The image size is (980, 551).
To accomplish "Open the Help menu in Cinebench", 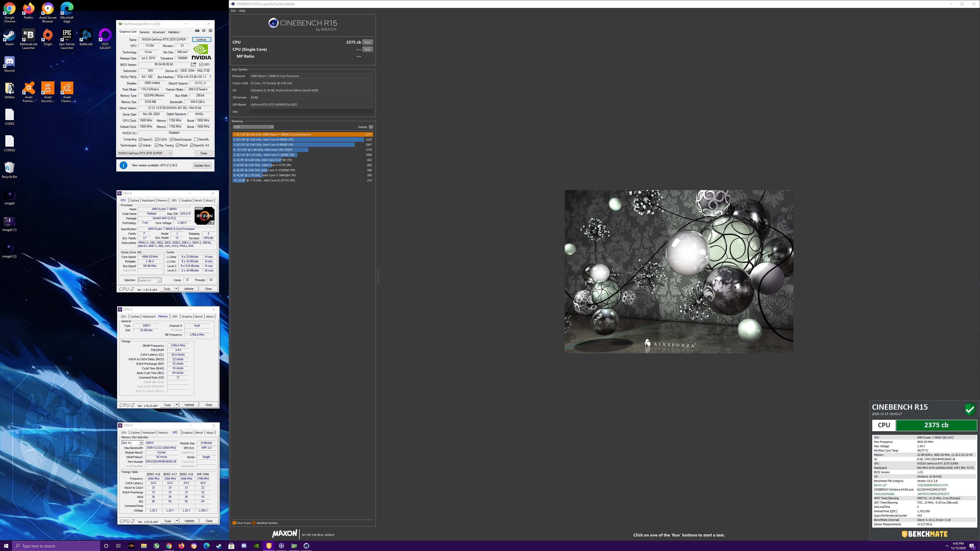I will (x=242, y=11).
